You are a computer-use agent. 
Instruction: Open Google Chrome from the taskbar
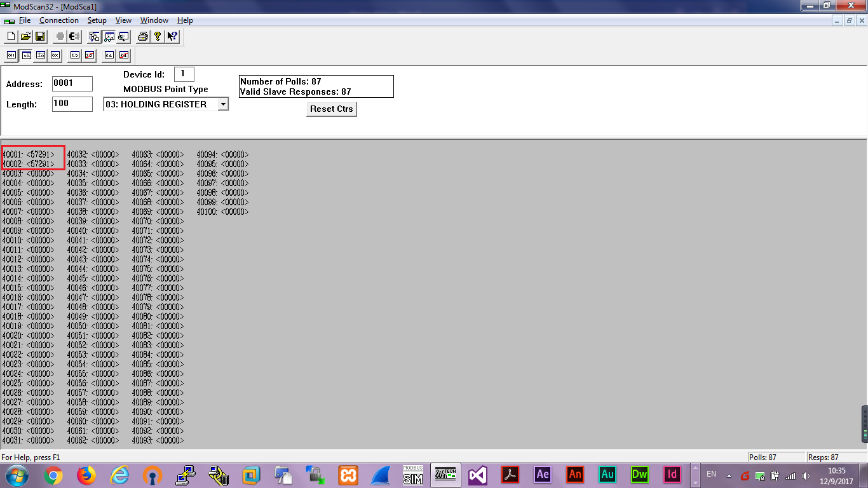pos(53,475)
